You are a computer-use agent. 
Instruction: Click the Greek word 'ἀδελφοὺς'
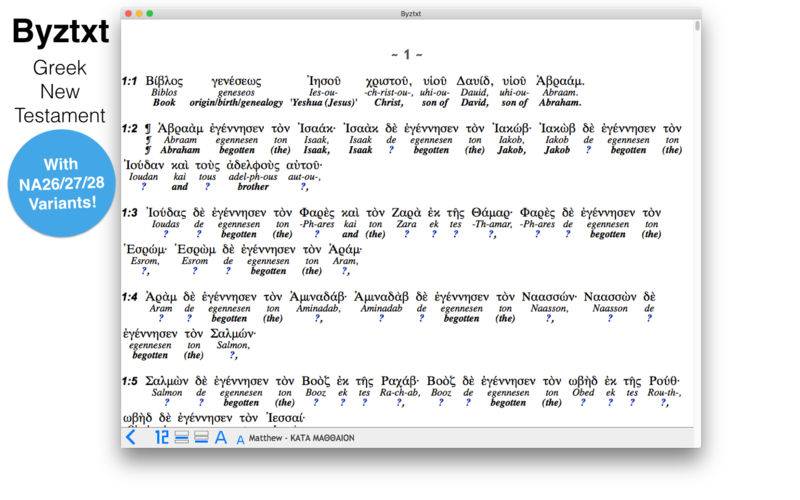253,165
